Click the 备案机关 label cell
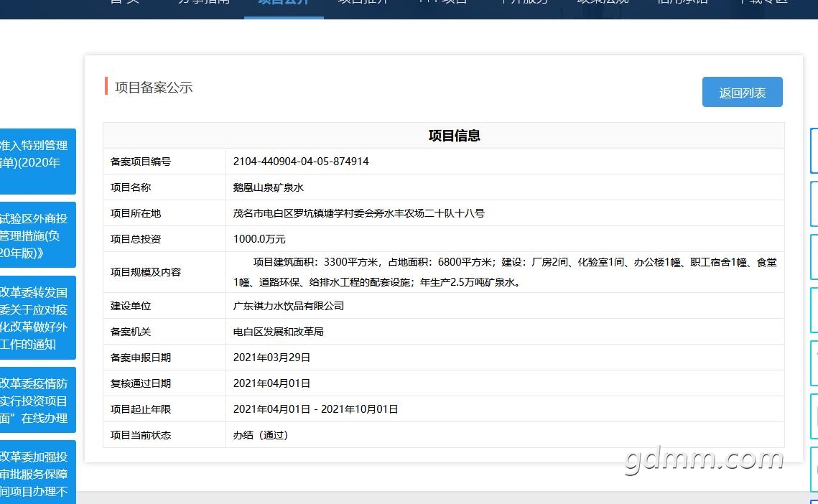 point(164,331)
